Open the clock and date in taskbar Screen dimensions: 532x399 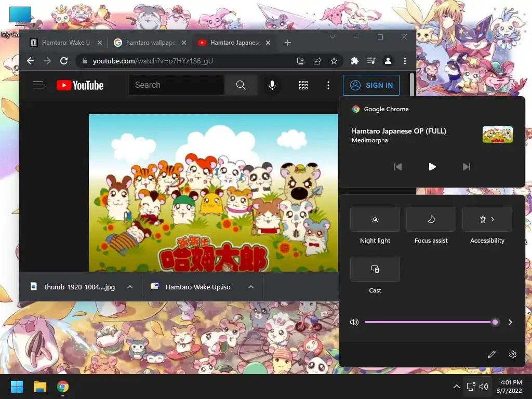[x=509, y=387]
